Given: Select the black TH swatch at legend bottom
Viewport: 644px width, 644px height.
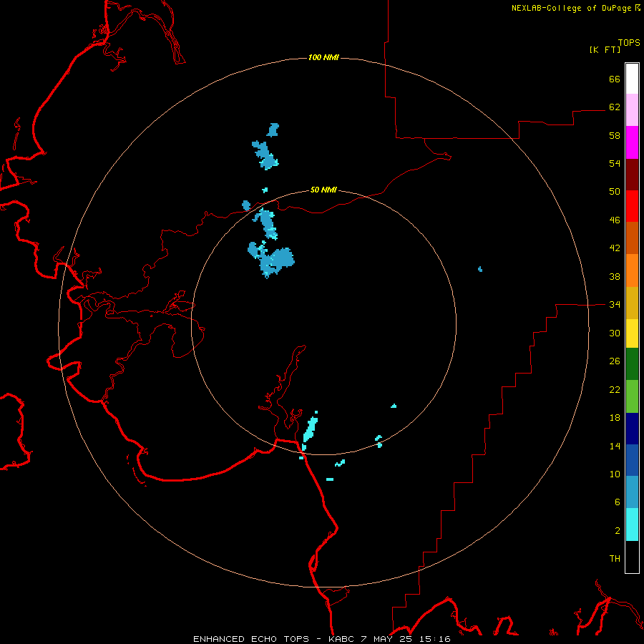Looking at the screenshot, I should [632, 557].
